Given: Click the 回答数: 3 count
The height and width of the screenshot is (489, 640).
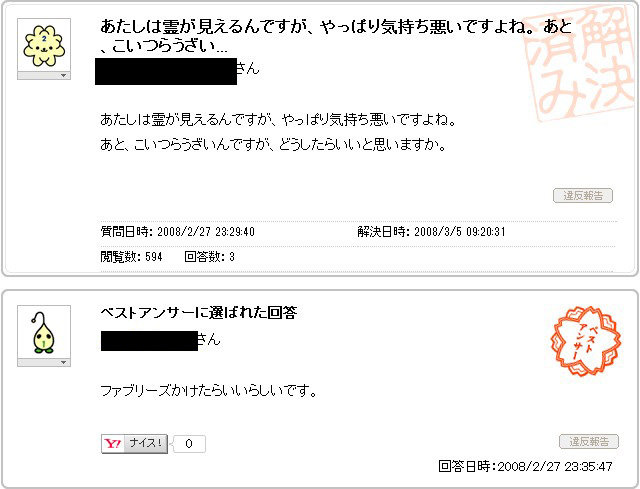Looking at the screenshot, I should (x=209, y=257).
